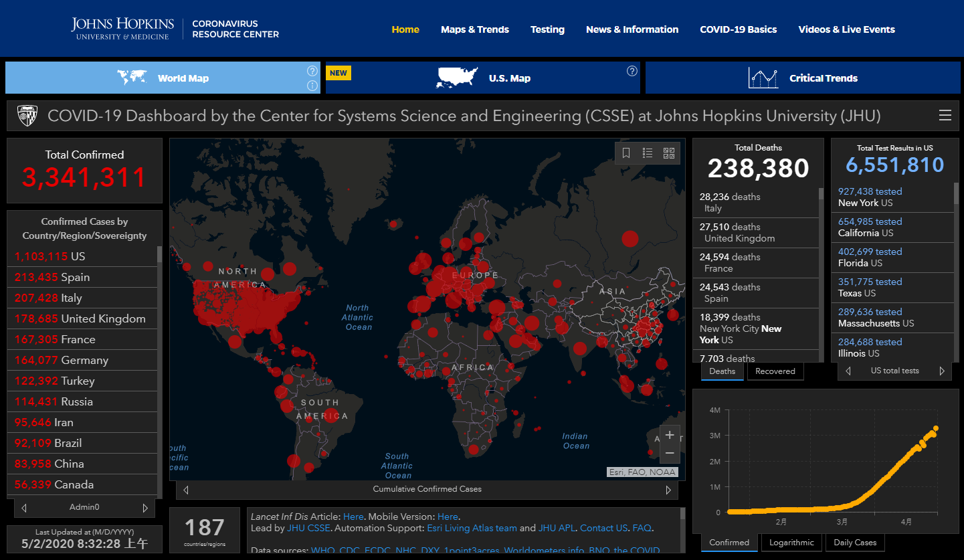Select the China row in confirmed cases
964x560 pixels.
click(x=83, y=464)
